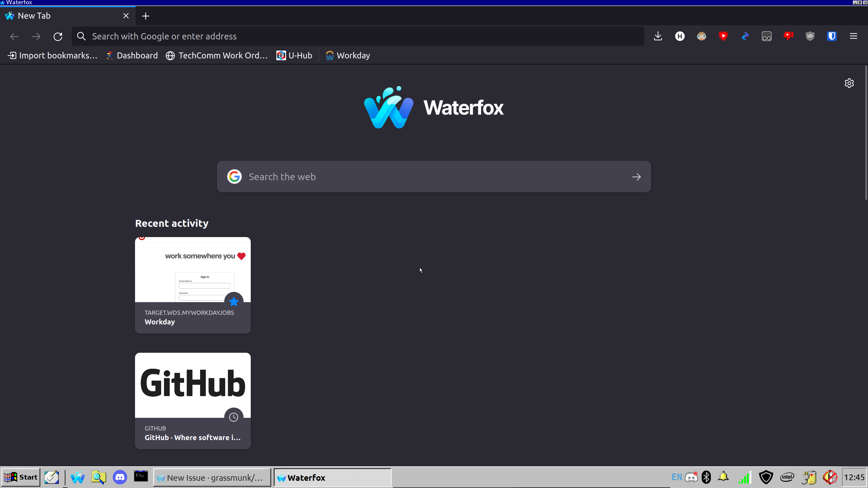Click the H circle extension icon
This screenshot has width=868, height=488.
point(680,36)
